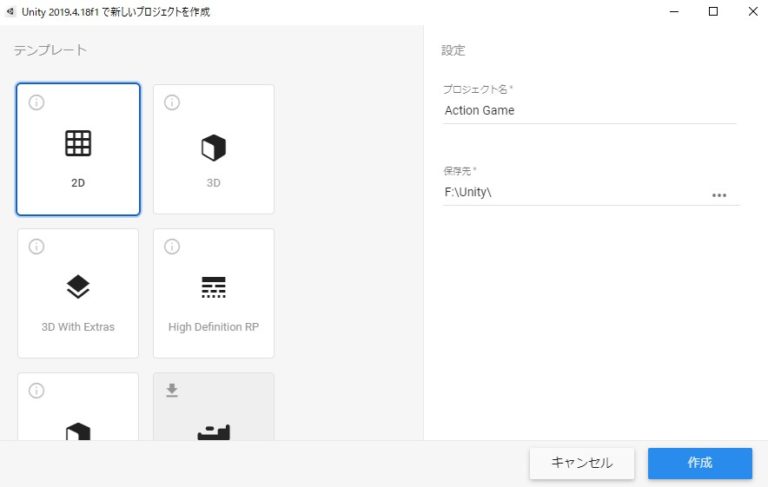This screenshot has width=768, height=487.
Task: Edit the project name field Action Game
Action: 588,111
